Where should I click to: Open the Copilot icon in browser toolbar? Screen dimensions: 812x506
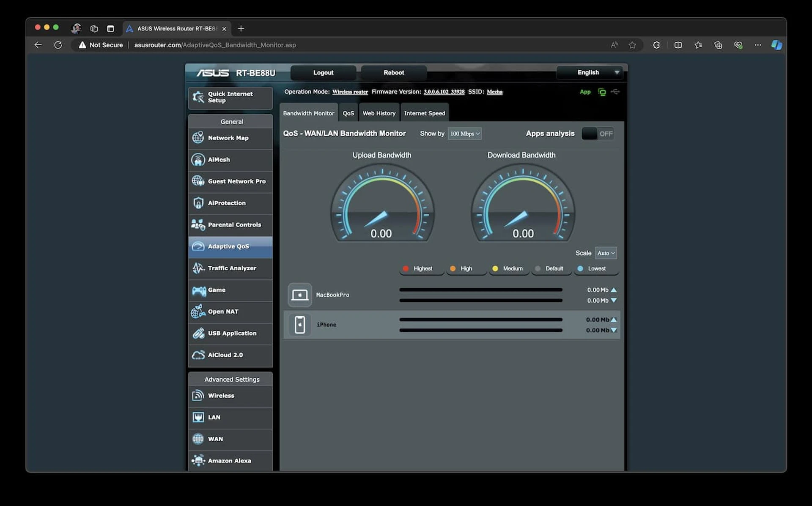776,45
